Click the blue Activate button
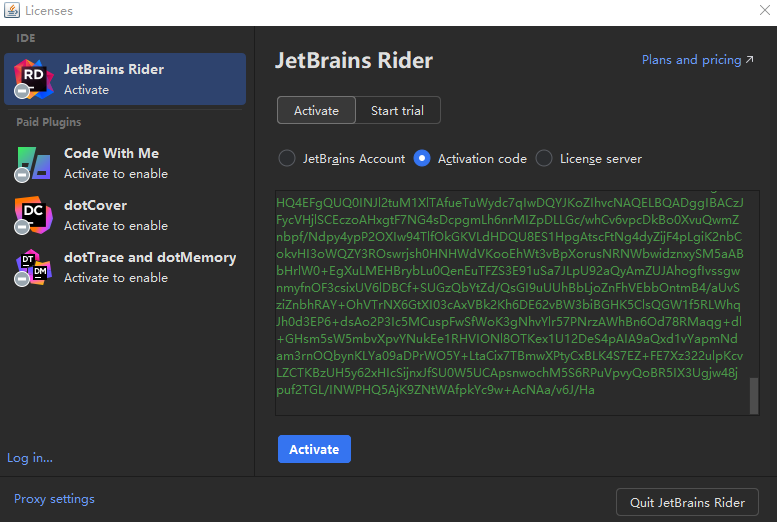Image resolution: width=777 pixels, height=522 pixels. (x=314, y=449)
